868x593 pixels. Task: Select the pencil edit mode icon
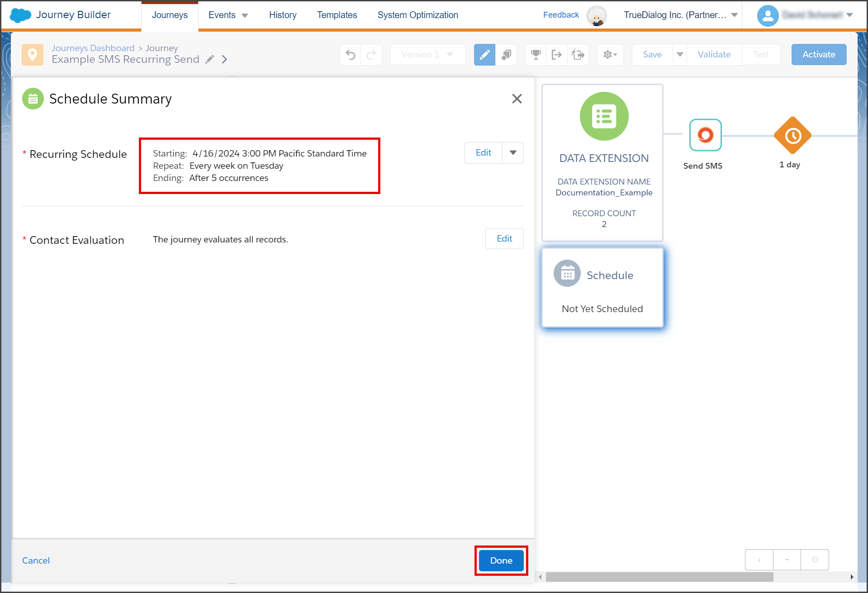pyautogui.click(x=484, y=55)
